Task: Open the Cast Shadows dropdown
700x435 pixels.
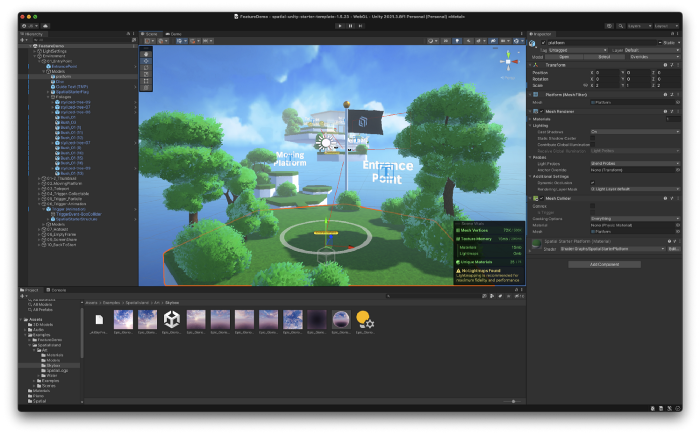Action: tap(635, 132)
